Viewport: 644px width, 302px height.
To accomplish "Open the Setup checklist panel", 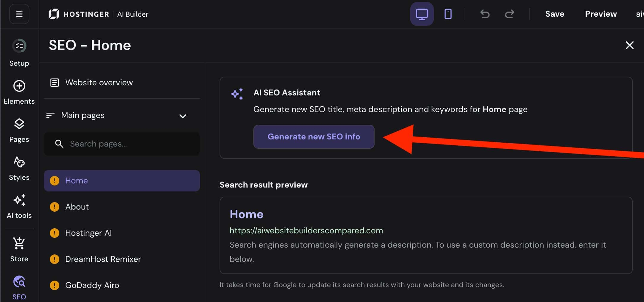I will (x=19, y=53).
